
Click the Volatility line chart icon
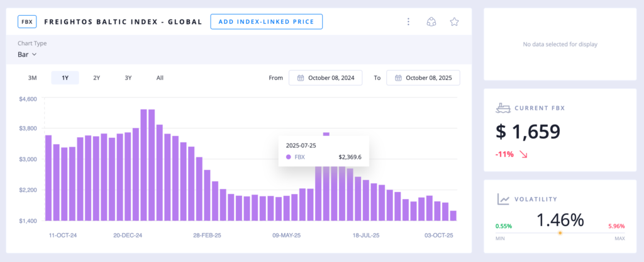(x=503, y=199)
